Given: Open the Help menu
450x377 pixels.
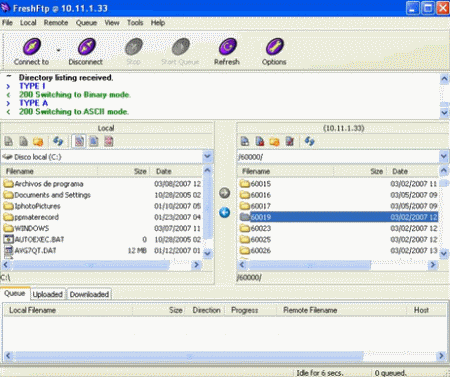Looking at the screenshot, I should pos(158,23).
